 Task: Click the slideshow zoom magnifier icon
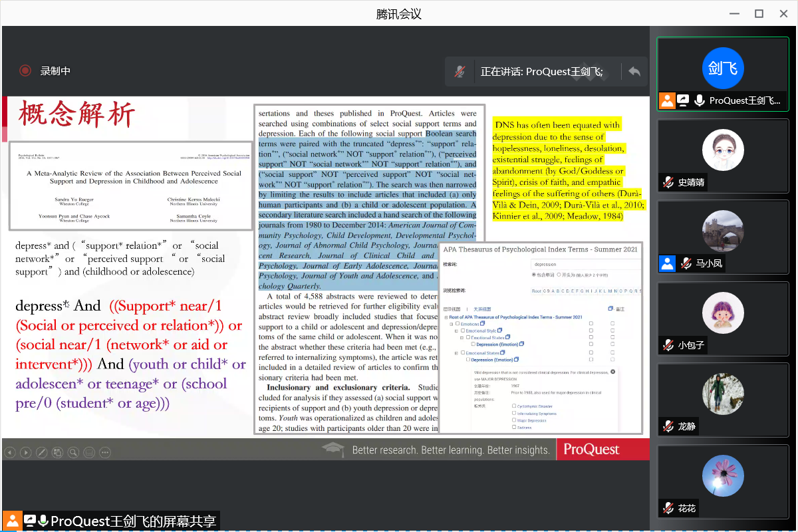coord(73,453)
